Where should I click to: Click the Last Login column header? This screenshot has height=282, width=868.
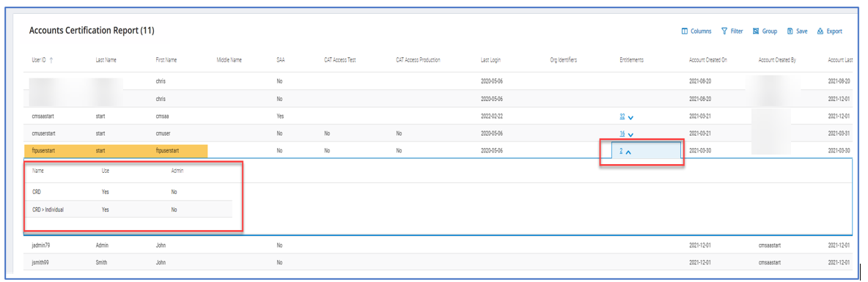491,59
